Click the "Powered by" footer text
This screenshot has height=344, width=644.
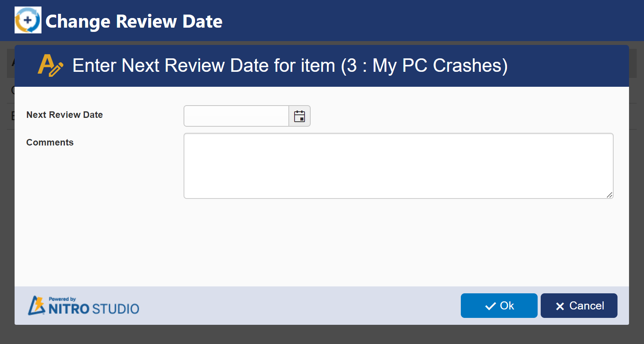click(x=62, y=299)
